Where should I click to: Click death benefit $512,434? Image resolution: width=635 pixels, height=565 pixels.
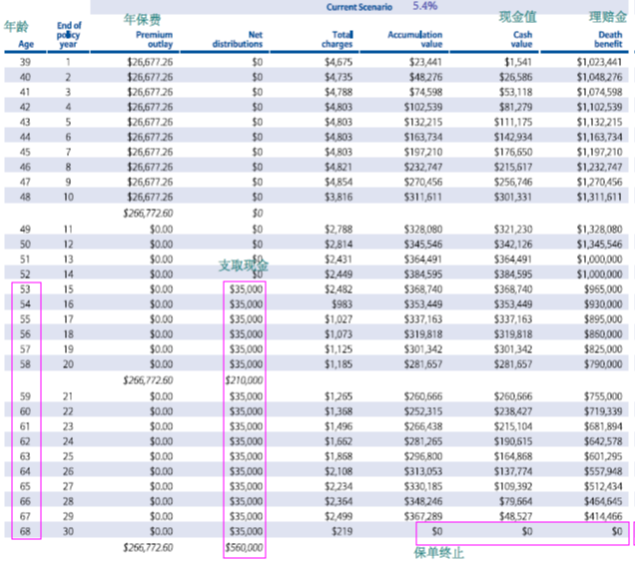tap(603, 486)
